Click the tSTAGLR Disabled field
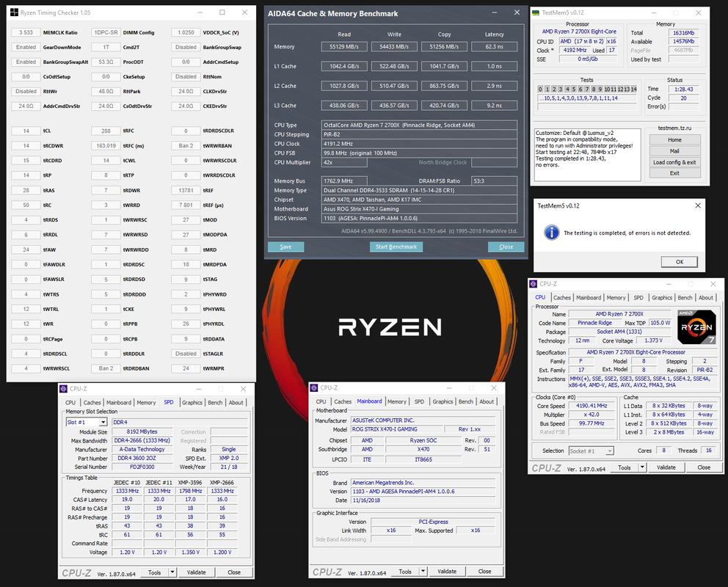Screen dimensions: 728x587 coord(186,354)
